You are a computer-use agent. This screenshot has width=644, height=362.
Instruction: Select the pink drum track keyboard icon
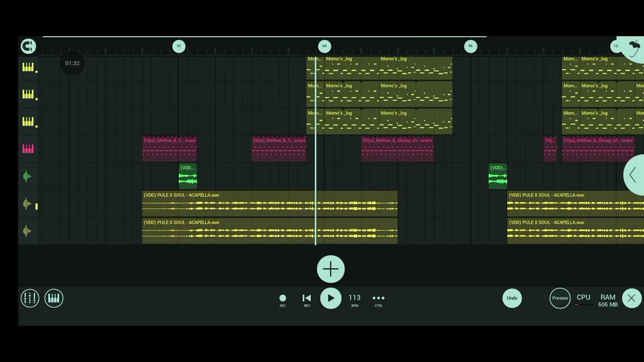[28, 149]
